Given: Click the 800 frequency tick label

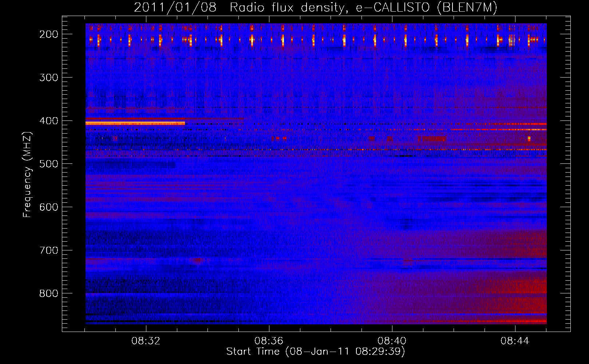Looking at the screenshot, I should (x=49, y=293).
